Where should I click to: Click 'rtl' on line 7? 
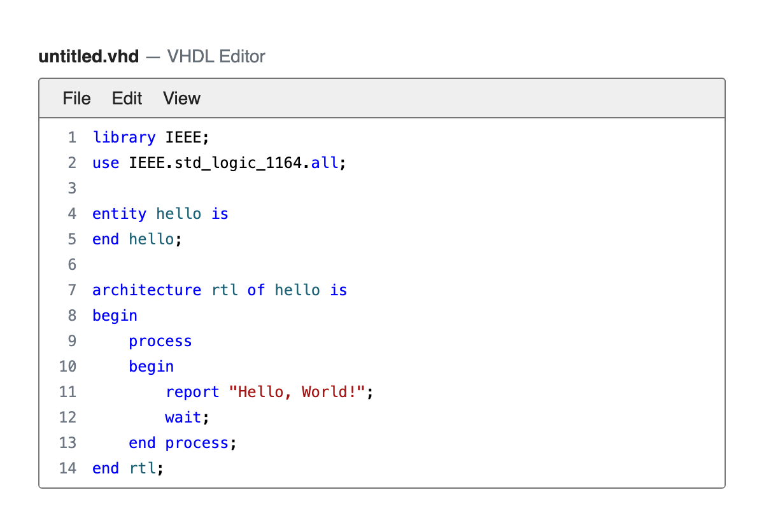[225, 290]
